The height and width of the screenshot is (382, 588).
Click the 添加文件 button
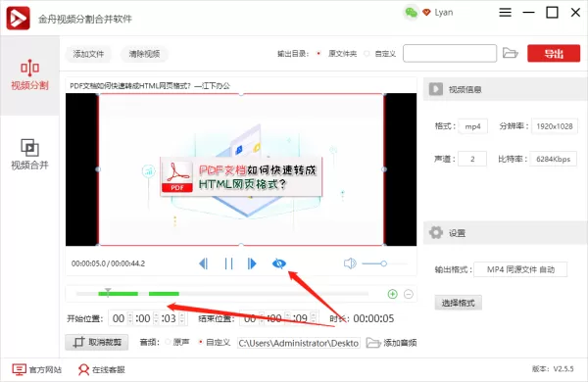pos(88,54)
